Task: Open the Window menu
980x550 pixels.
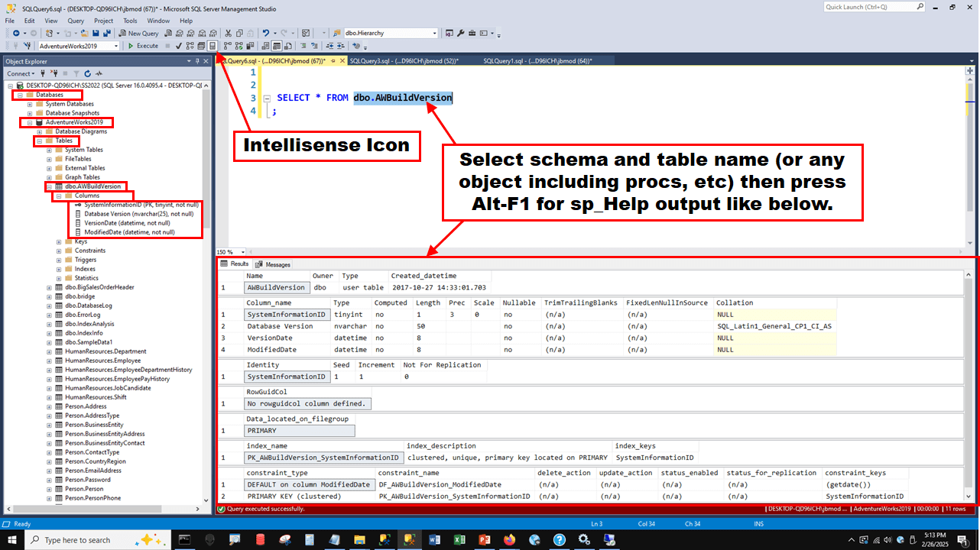Action: point(158,21)
